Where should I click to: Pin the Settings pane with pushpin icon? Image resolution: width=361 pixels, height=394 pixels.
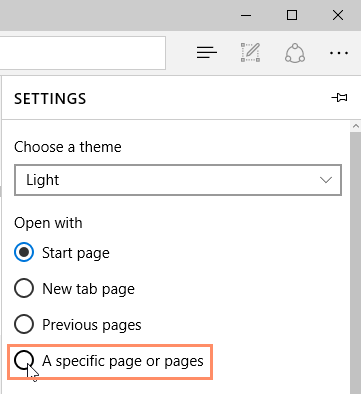click(x=339, y=98)
